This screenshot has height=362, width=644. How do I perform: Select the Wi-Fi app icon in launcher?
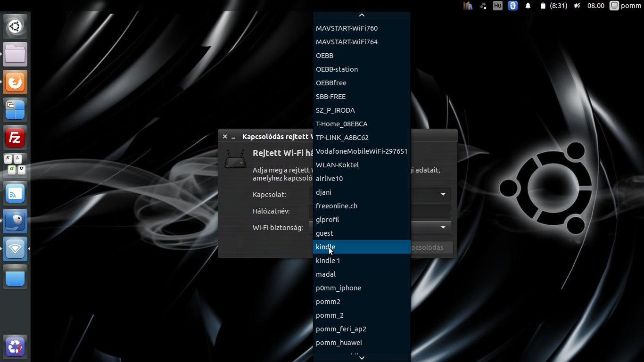(15, 249)
